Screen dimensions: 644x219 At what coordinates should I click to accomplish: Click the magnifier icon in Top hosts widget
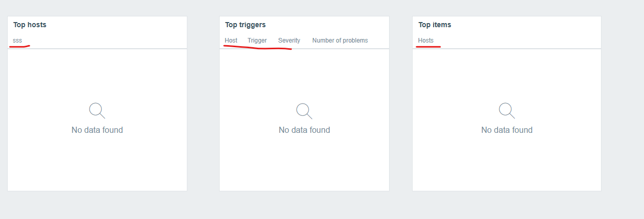pyautogui.click(x=97, y=111)
